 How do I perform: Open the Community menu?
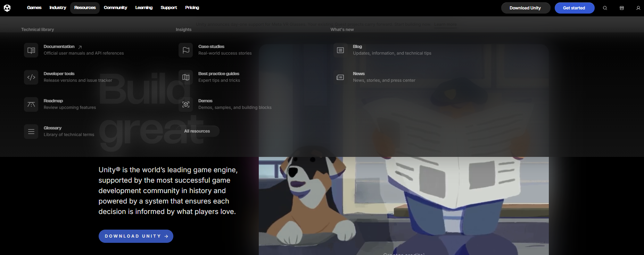(x=115, y=8)
